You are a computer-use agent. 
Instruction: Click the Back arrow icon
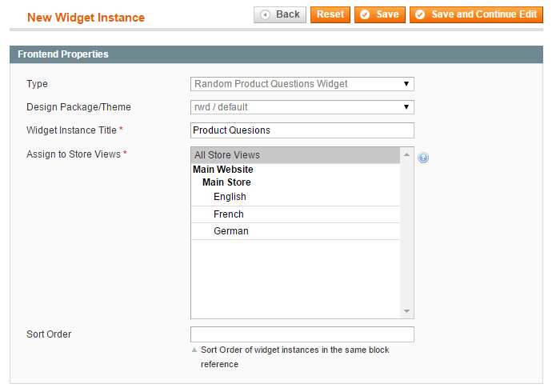point(265,14)
